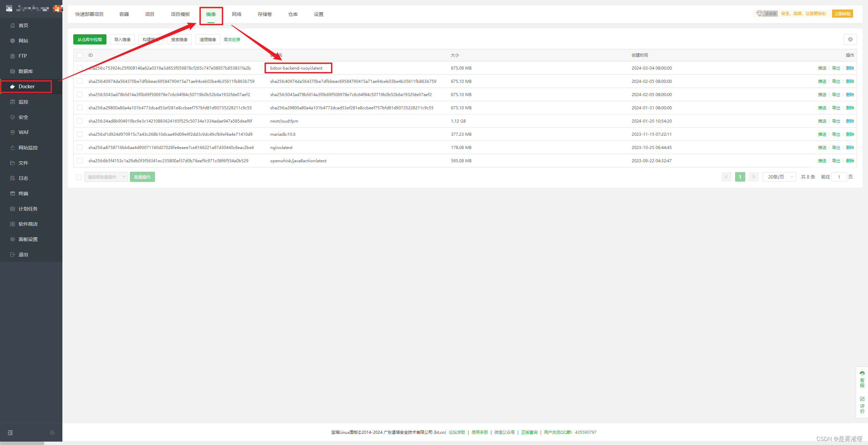This screenshot has width=868, height=445.
Task: Click the page jump number field
Action: (839, 177)
